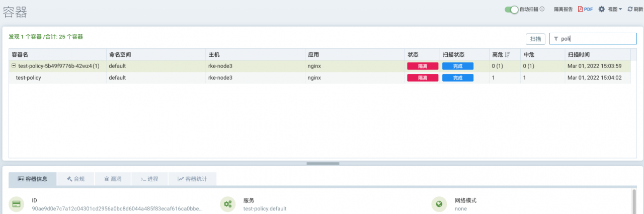Screen dimensions: 644x214
Task: Toggle the 自动扫描 switch
Action: pyautogui.click(x=511, y=10)
